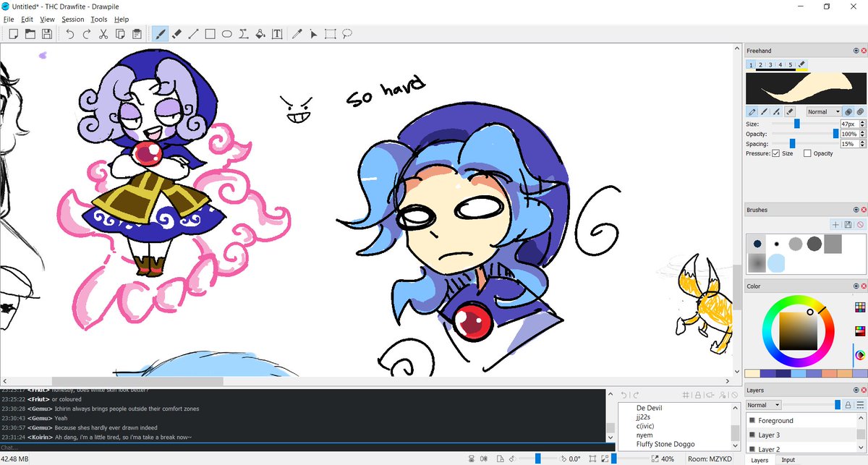868x465 pixels.
Task: Open layer menu hamburger icon
Action: click(860, 405)
